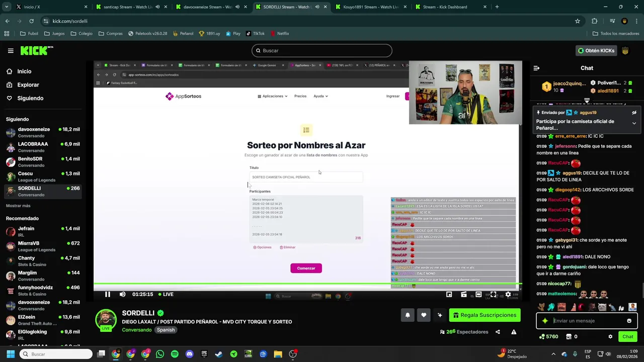Click the sparkle icon beside follow
This screenshot has width=644, height=362.
point(440,315)
